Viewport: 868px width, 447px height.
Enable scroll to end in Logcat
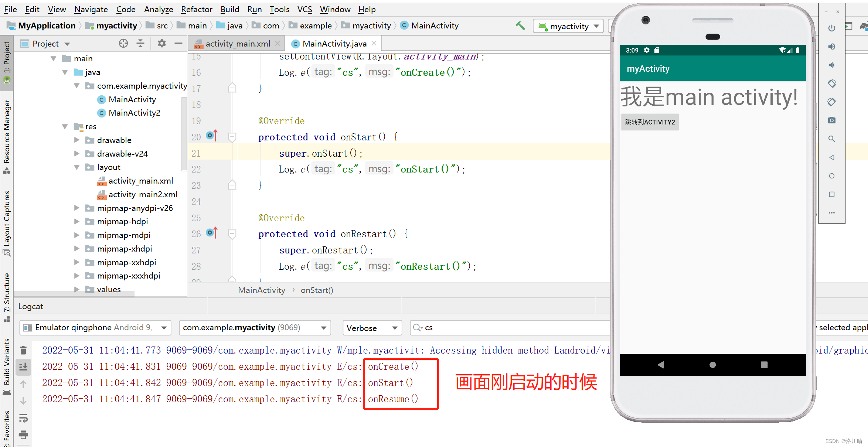pos(23,366)
